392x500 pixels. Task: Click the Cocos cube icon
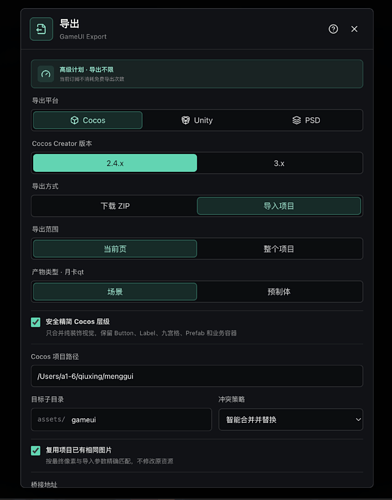pyautogui.click(x=74, y=120)
